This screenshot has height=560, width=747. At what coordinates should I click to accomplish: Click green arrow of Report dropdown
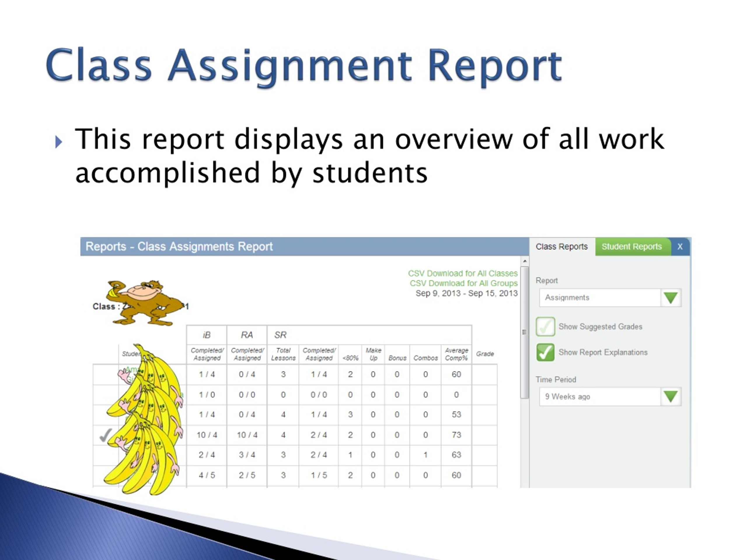[671, 298]
